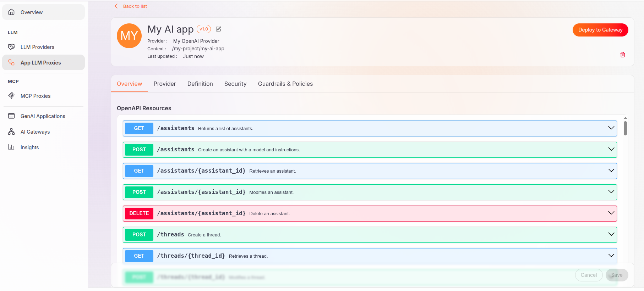644x291 pixels.
Task: Open GenAI Applications sidebar item
Action: (x=43, y=116)
